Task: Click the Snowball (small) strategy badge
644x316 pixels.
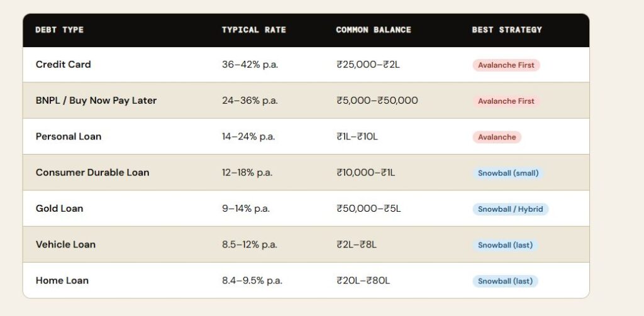Action: coord(508,173)
